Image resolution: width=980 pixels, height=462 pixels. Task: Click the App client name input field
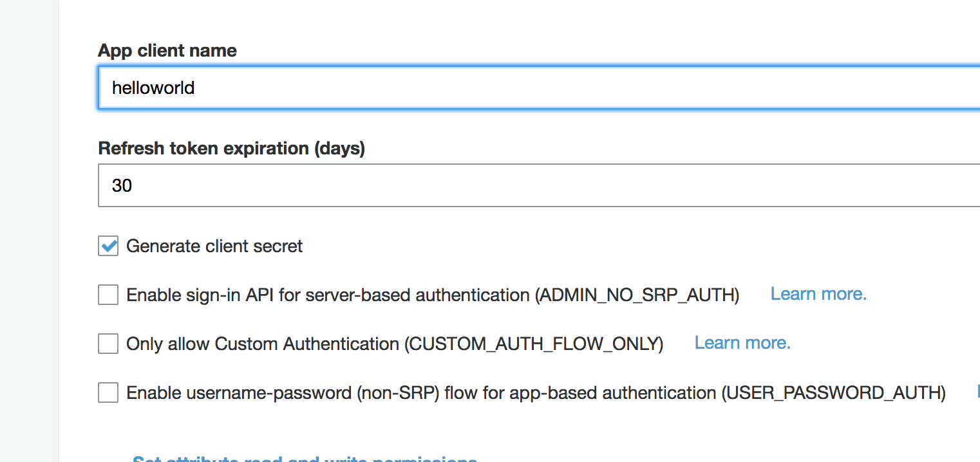540,88
